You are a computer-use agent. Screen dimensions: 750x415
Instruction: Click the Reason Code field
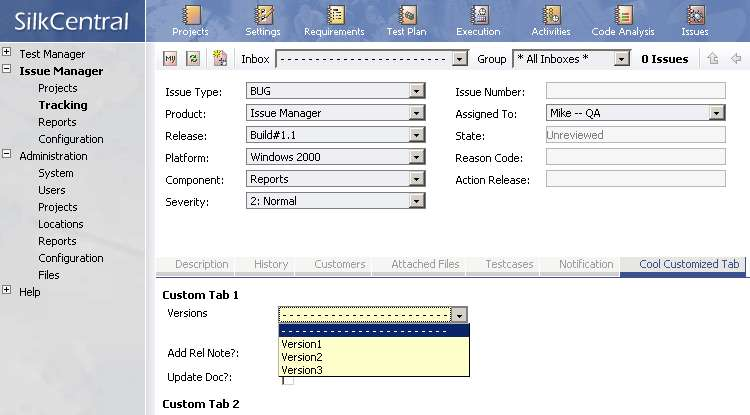(636, 157)
